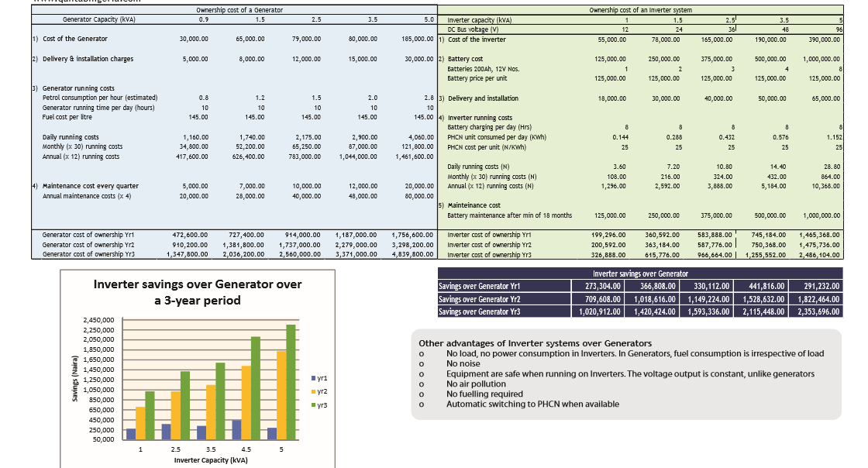
Task: Click the 79,000.00 generator cost cell
Action: point(307,39)
